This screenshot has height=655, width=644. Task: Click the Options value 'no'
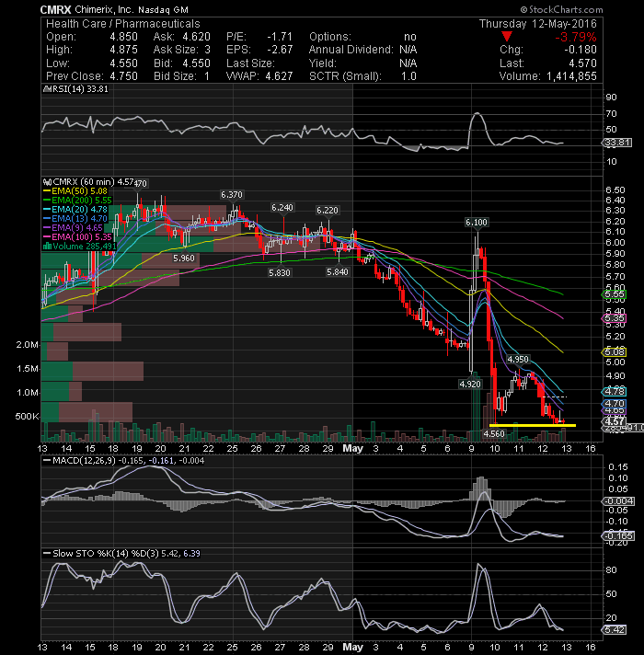(410, 37)
